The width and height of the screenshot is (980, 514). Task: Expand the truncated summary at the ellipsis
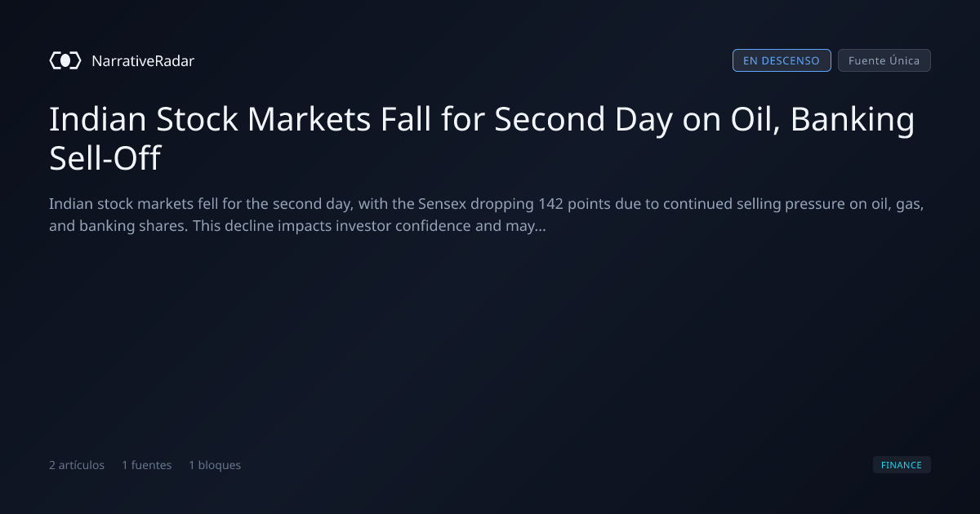[x=539, y=226]
